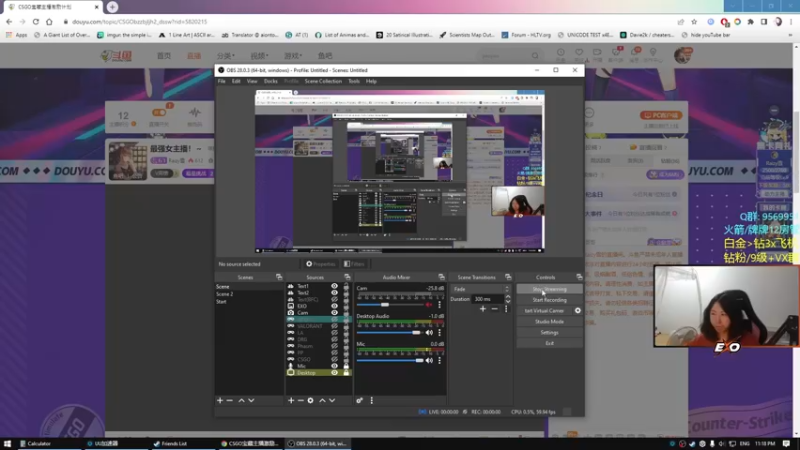Unmute the Cam audio channel
Viewport: 800px width, 450px height.
coord(429,305)
